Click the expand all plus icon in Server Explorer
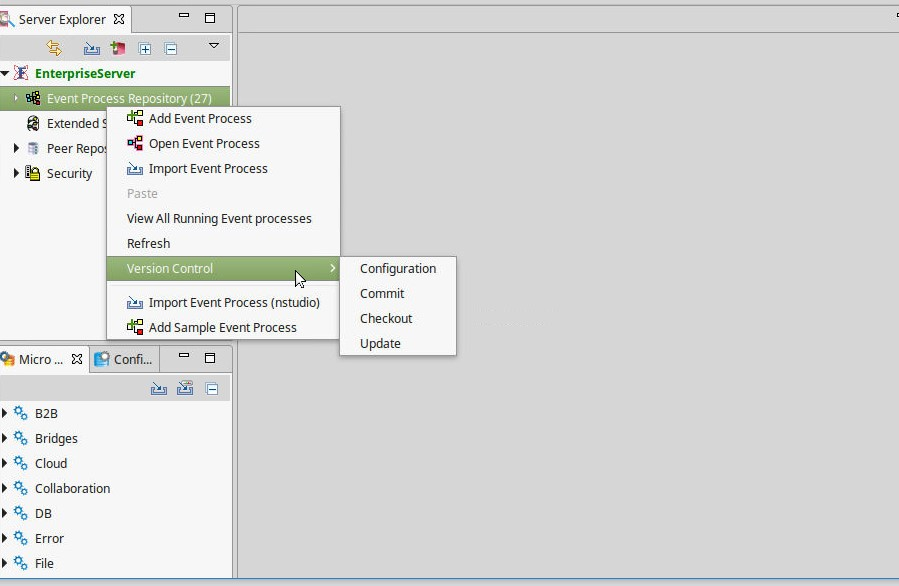This screenshot has height=586, width=899. click(x=144, y=49)
